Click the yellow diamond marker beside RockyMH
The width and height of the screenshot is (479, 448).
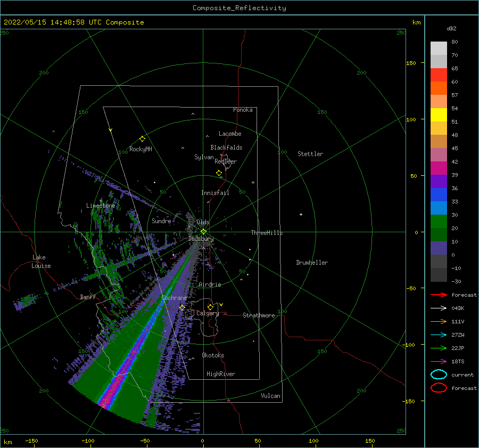[142, 139]
